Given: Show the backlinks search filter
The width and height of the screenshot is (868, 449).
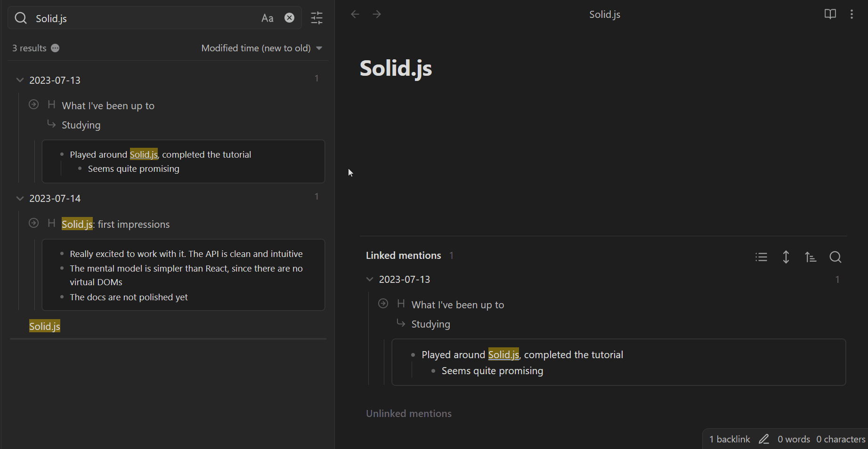Looking at the screenshot, I should coord(836,257).
